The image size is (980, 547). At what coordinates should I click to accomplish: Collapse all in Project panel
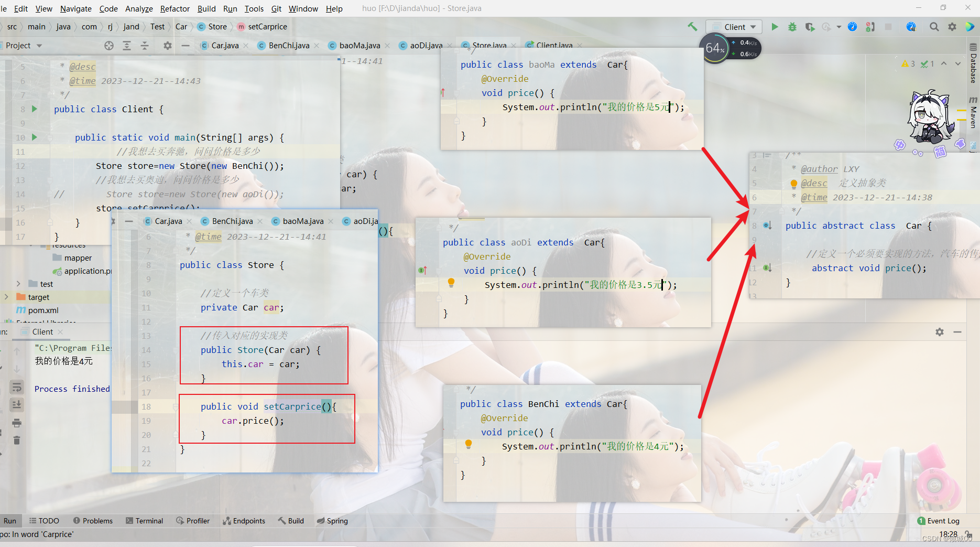click(145, 46)
